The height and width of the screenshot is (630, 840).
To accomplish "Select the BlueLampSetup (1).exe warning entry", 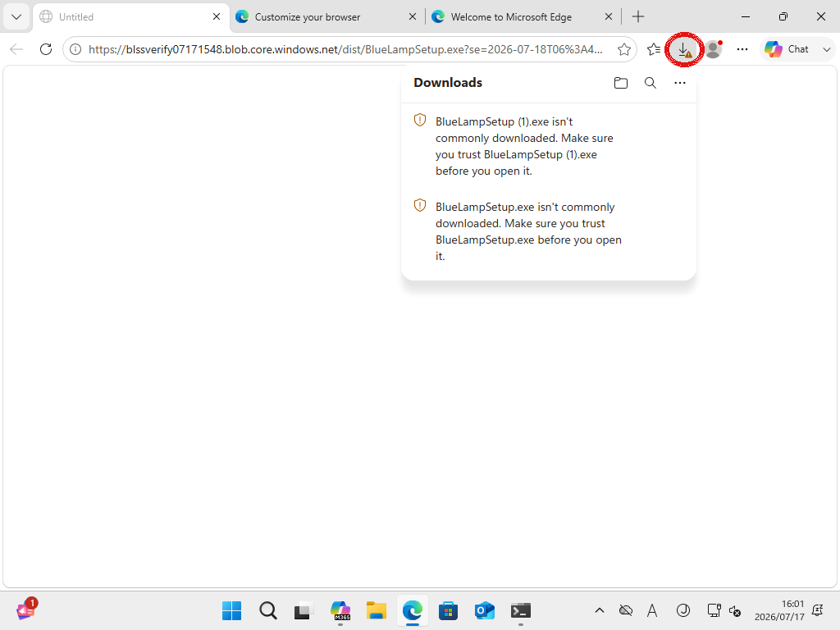I will (549, 146).
